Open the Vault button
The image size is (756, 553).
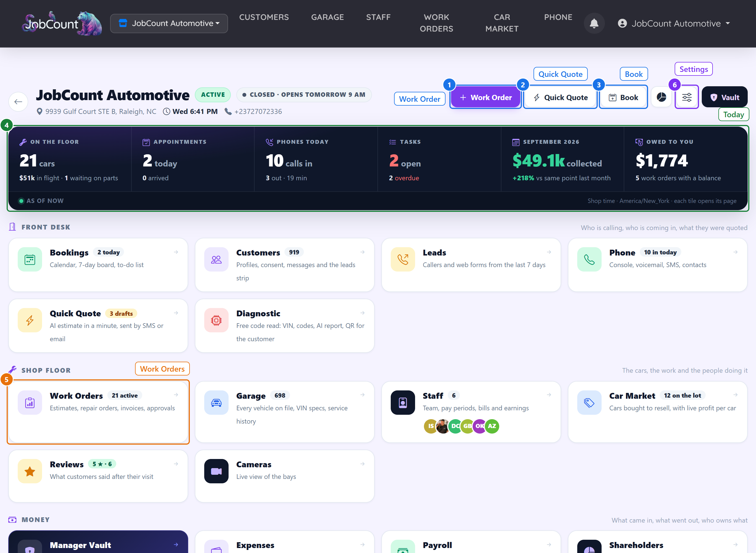[724, 97]
